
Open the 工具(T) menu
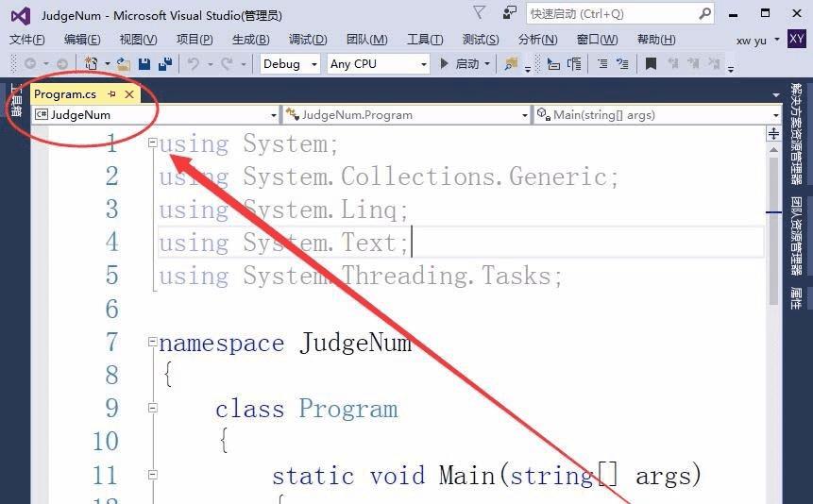click(425, 40)
